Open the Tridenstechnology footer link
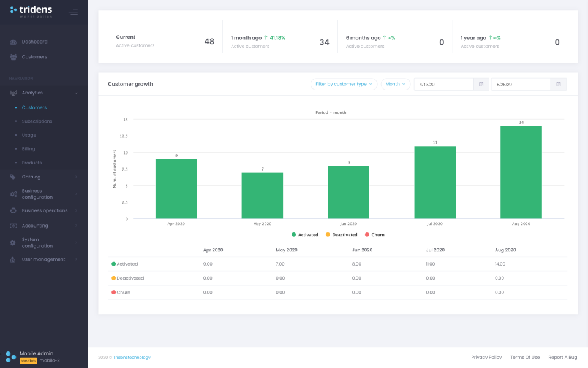The image size is (588, 368). 131,357
